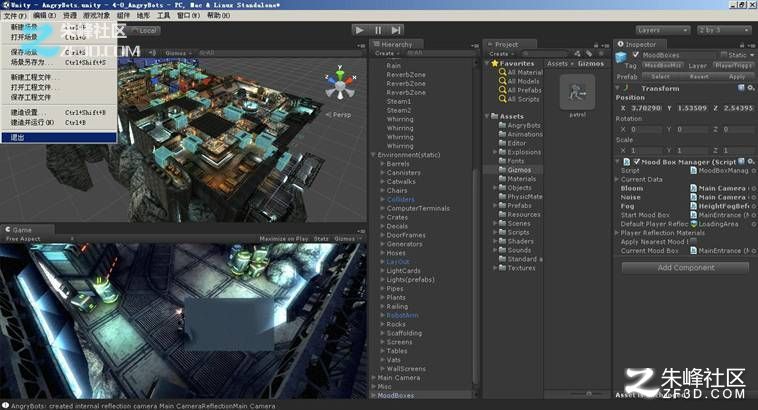Click the Default Player Reflection LoadingArea icon

click(693, 224)
